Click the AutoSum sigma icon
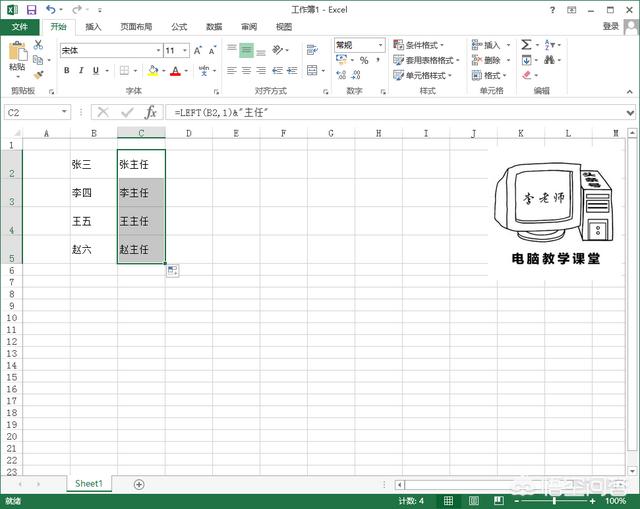Screen dimensions: 640x509 point(525,45)
